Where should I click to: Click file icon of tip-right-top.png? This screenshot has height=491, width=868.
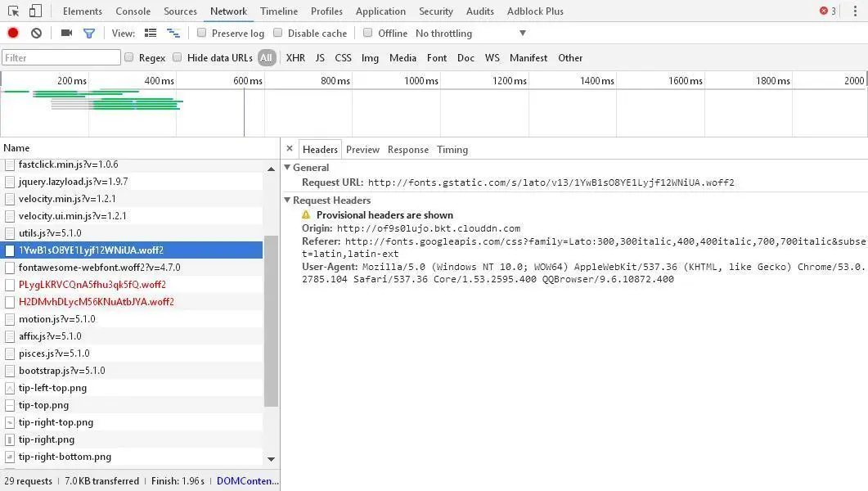pyautogui.click(x=10, y=422)
